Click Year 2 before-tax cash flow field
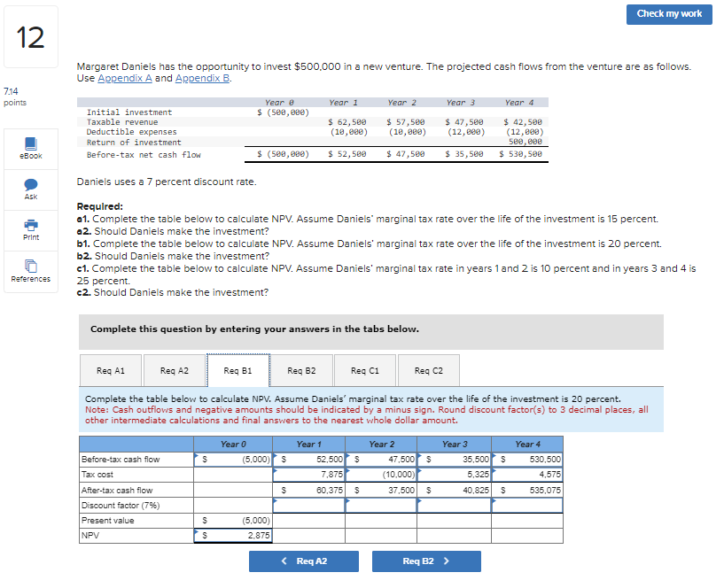724x588 pixels. tap(381, 460)
